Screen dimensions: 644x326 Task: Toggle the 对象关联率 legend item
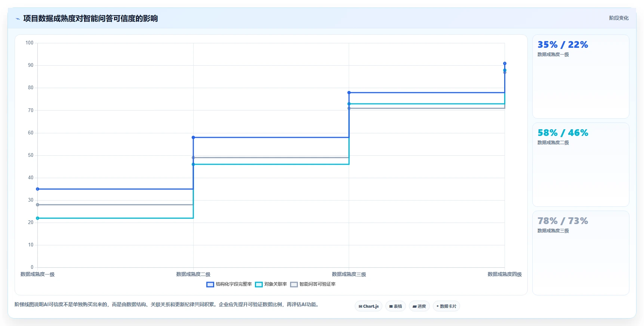(271, 284)
